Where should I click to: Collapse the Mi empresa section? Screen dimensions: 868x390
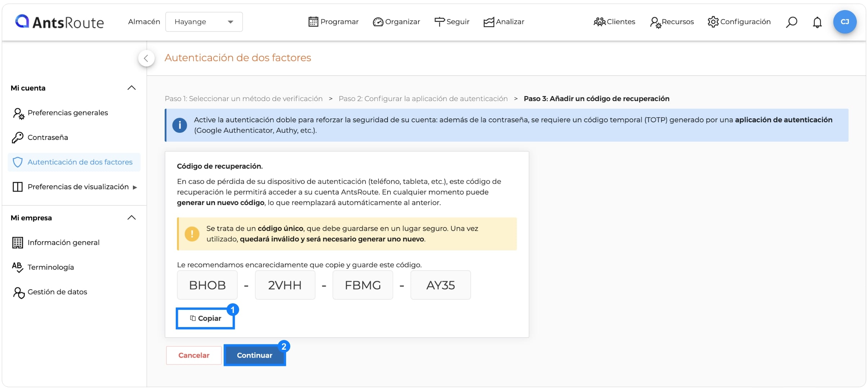131,218
